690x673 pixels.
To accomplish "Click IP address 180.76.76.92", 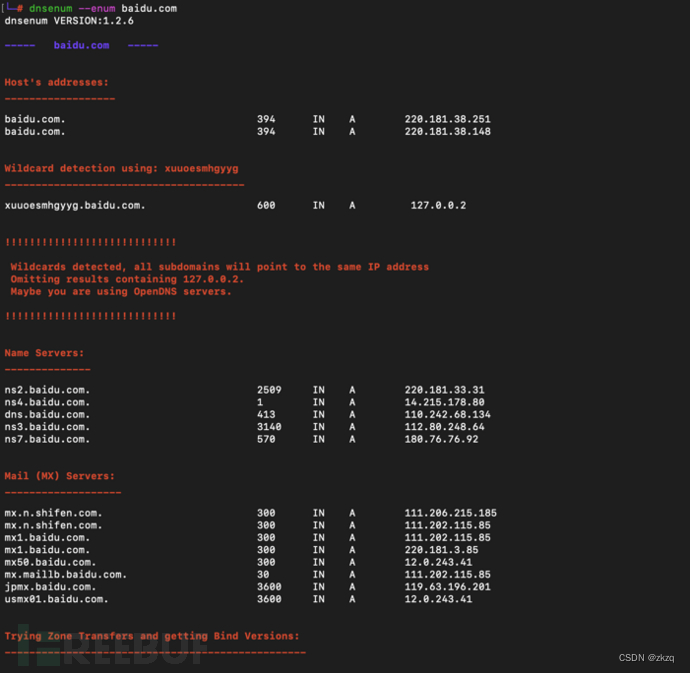I will 441,439.
